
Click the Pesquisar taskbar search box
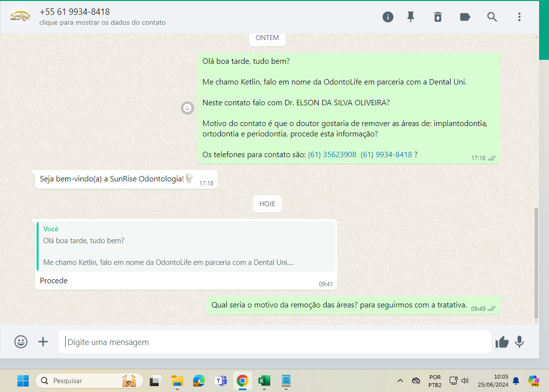coord(89,381)
